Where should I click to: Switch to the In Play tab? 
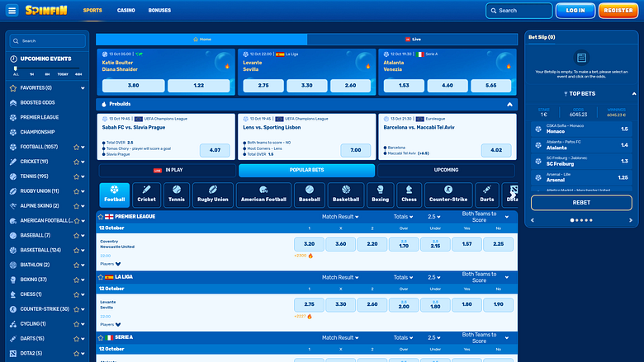(168, 170)
